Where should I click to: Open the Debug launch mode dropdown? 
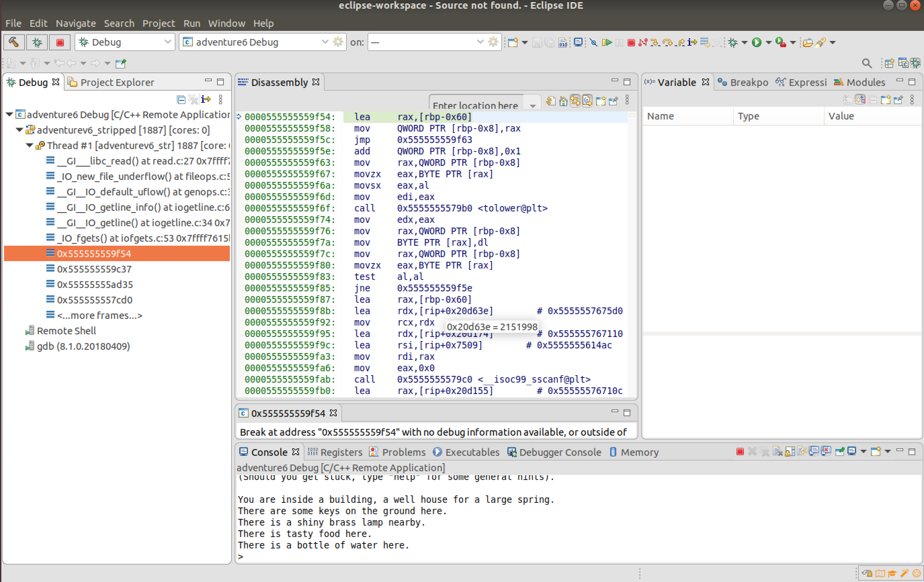tap(167, 42)
